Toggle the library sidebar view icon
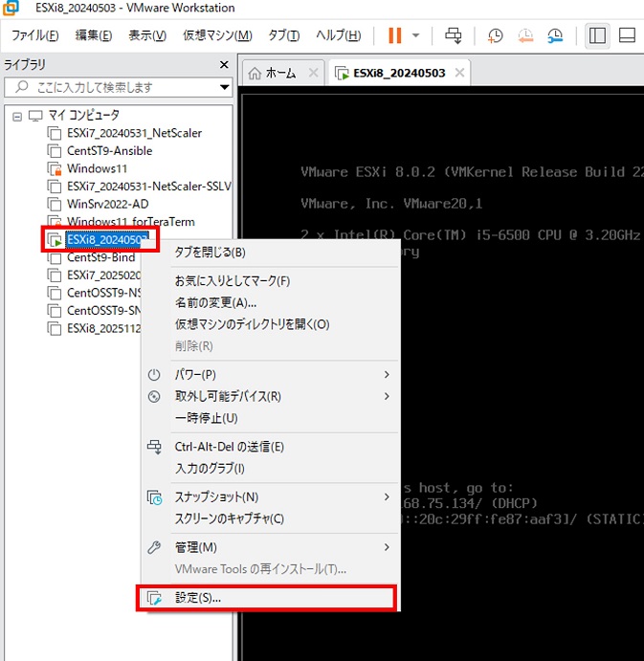Screen dimensions: 644x661 click(x=597, y=35)
